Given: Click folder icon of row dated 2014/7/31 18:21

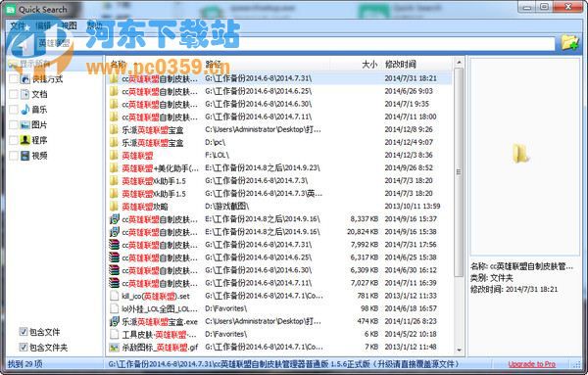Looking at the screenshot, I should pos(114,78).
